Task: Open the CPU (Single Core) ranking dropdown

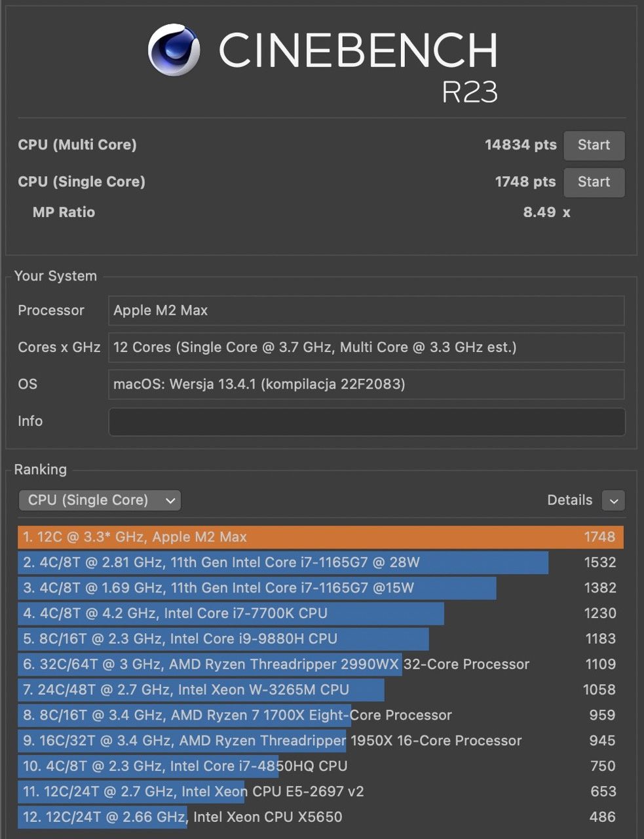Action: tap(100, 500)
